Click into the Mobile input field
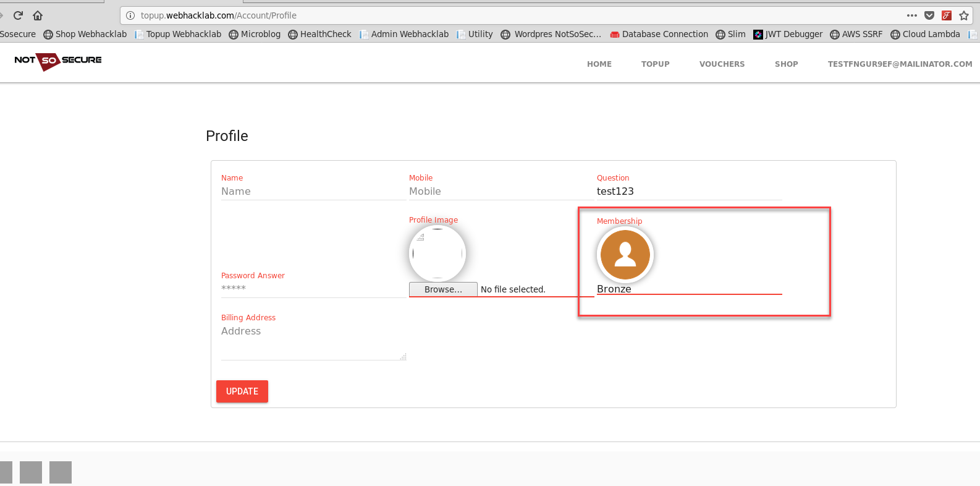 coord(501,192)
